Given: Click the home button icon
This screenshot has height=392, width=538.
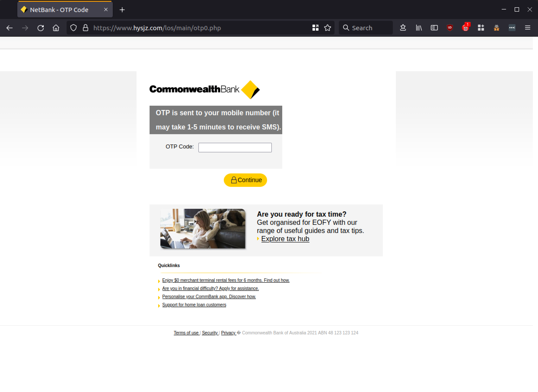Looking at the screenshot, I should tap(56, 28).
